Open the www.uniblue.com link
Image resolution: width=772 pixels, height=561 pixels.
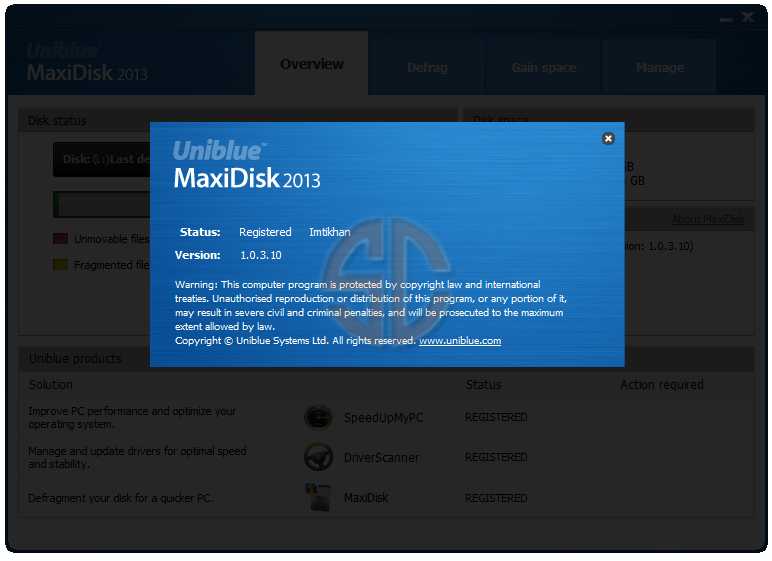[x=460, y=341]
